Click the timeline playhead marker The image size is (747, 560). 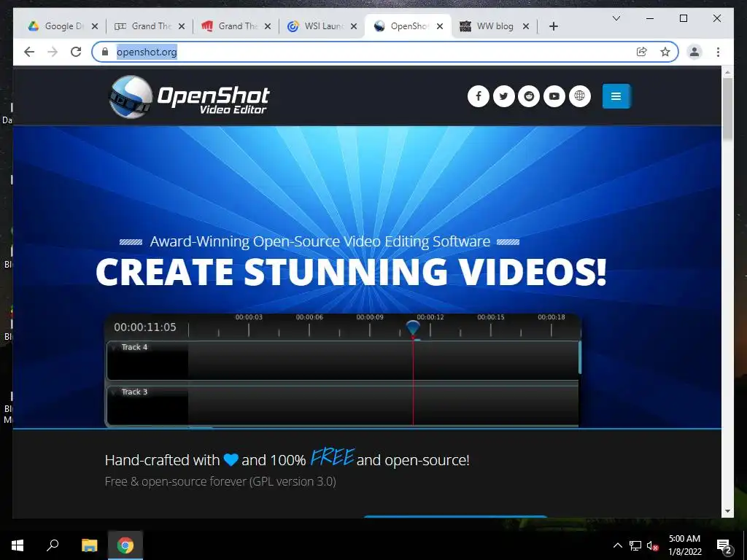[413, 327]
